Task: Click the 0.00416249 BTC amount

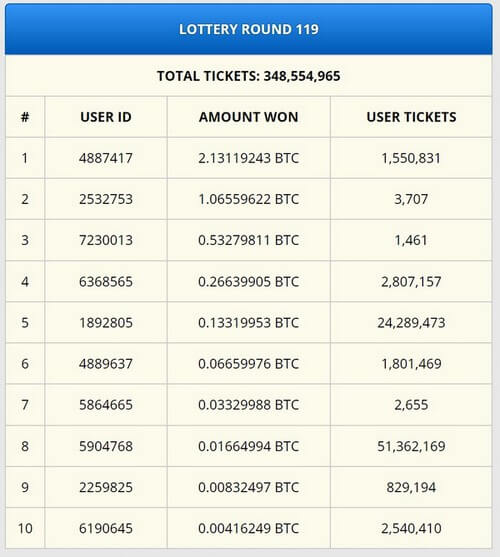Action: tap(249, 529)
